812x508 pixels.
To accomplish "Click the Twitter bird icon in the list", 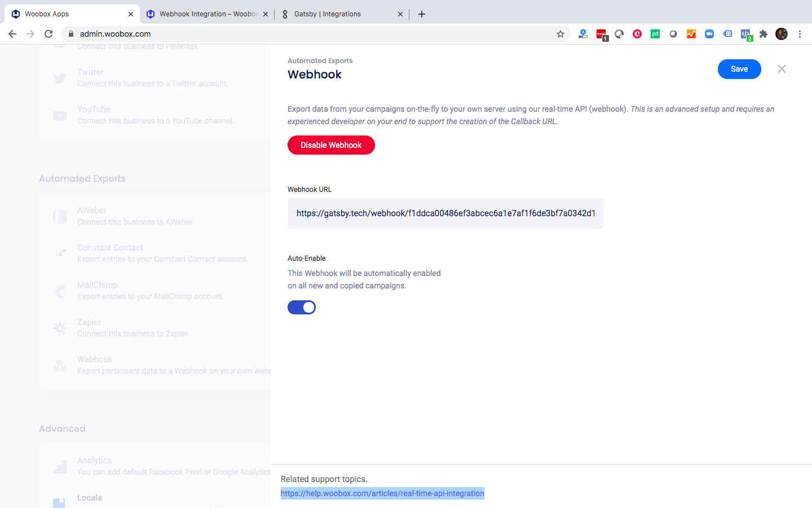I will tap(60, 78).
